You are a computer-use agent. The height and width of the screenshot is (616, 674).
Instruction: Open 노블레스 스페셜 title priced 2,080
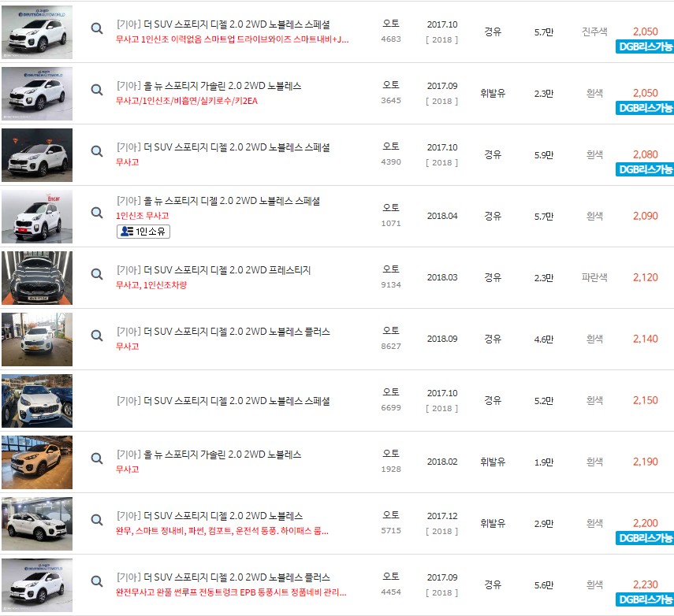[x=223, y=148]
